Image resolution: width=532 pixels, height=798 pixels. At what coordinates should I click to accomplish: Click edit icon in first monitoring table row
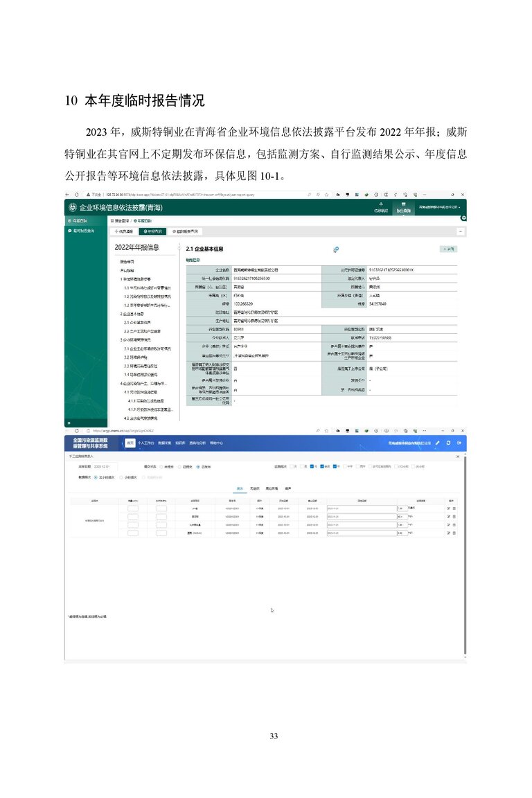[x=448, y=508]
